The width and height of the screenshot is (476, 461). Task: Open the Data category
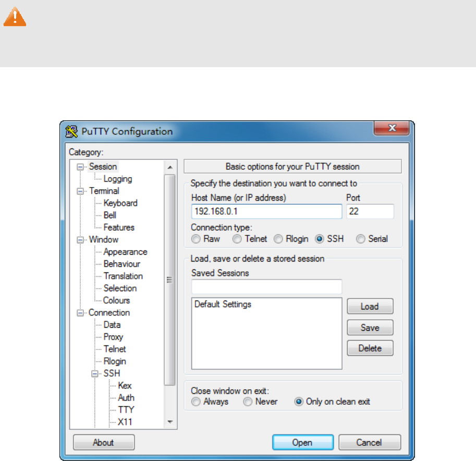click(112, 325)
